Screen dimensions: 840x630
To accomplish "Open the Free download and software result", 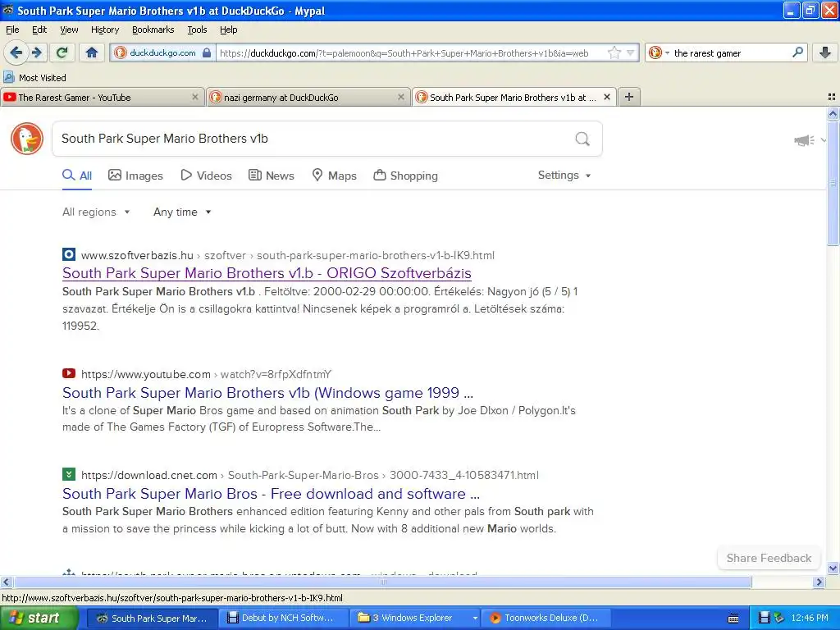I will pyautogui.click(x=271, y=493).
